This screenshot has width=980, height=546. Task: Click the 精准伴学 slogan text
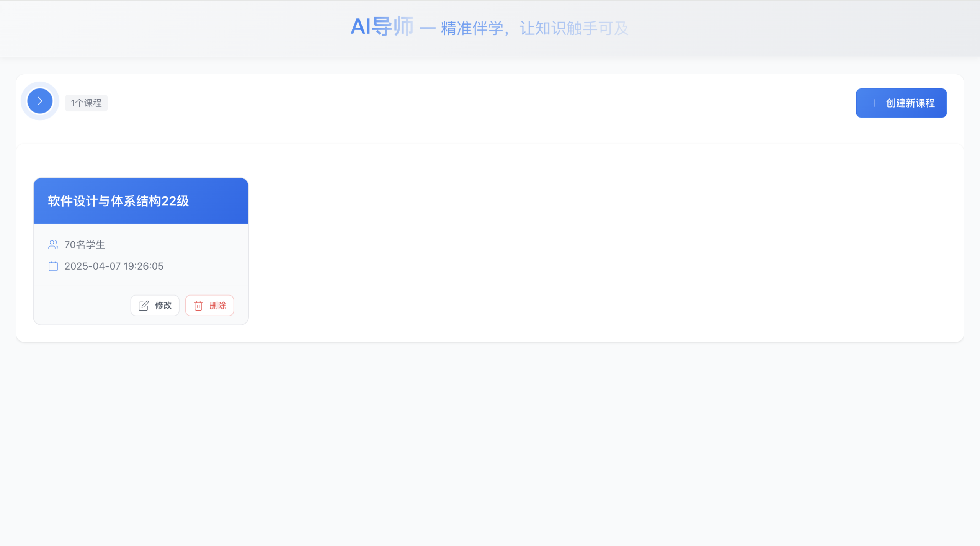click(x=472, y=28)
